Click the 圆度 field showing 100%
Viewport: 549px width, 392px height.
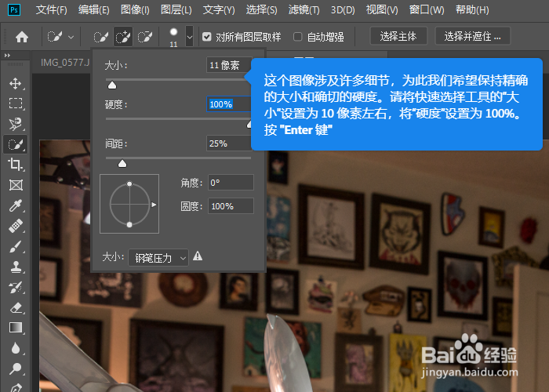[231, 205]
